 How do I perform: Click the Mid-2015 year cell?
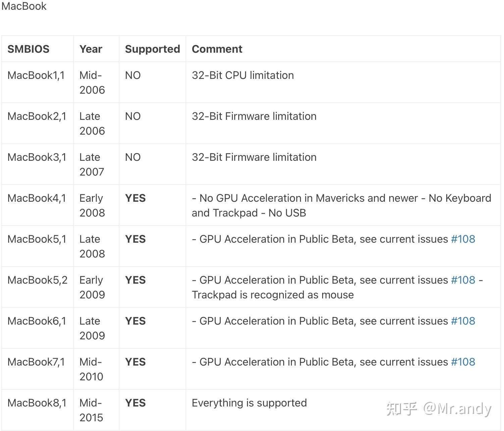(91, 410)
